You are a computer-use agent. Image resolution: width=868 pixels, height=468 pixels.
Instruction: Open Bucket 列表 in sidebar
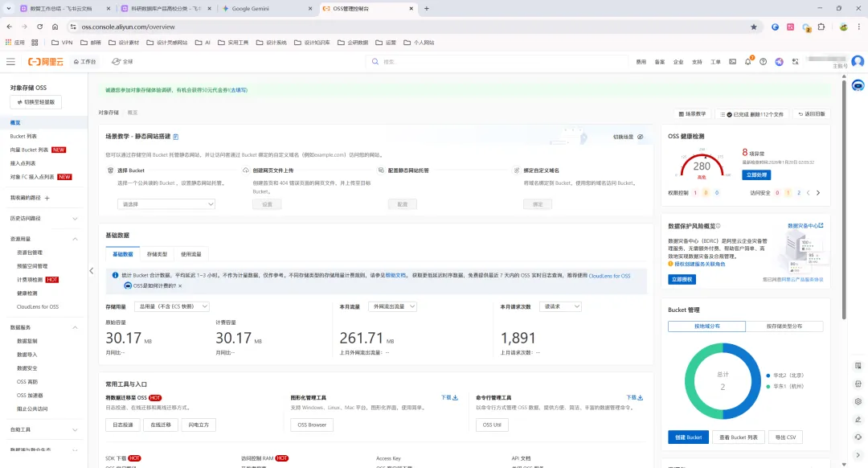[x=23, y=136]
